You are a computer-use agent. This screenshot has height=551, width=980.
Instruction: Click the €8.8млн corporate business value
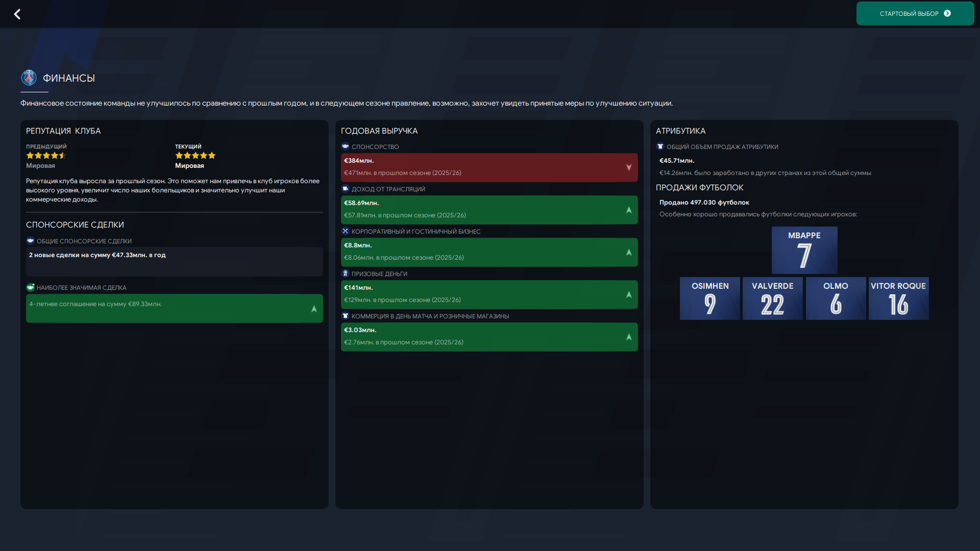tap(358, 245)
